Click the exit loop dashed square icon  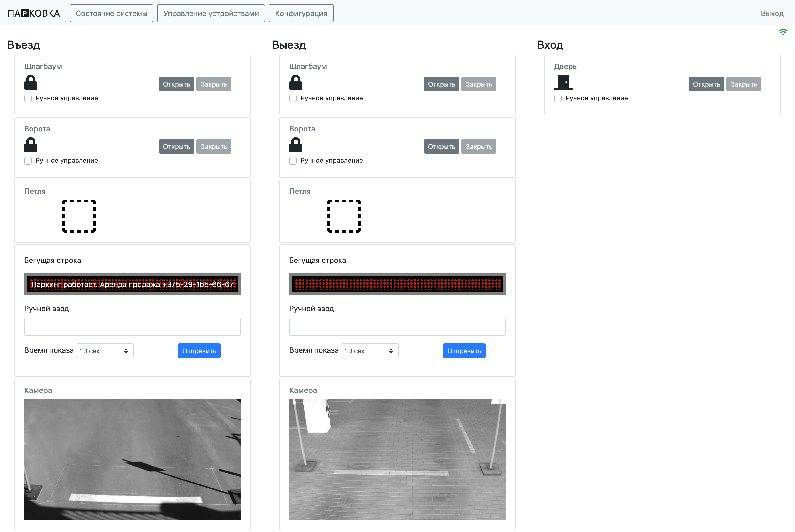(x=344, y=216)
